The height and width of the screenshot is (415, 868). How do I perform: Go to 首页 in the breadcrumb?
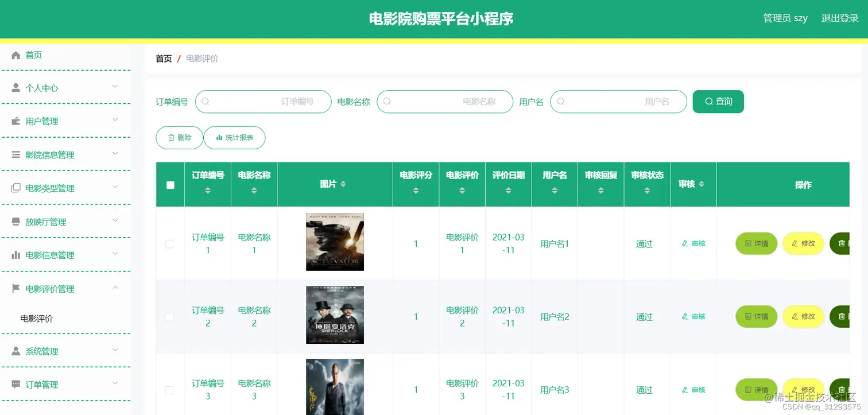tap(164, 59)
